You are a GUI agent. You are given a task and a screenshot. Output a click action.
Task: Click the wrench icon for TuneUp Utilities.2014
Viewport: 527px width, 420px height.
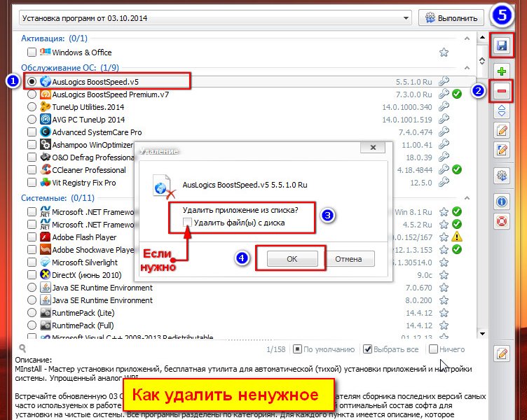click(444, 107)
